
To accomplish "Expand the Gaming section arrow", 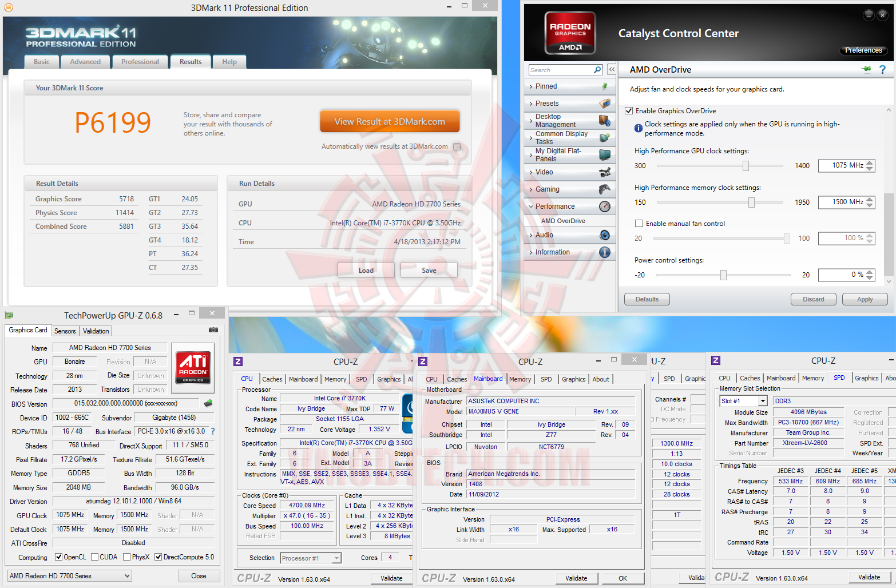I will (x=531, y=189).
